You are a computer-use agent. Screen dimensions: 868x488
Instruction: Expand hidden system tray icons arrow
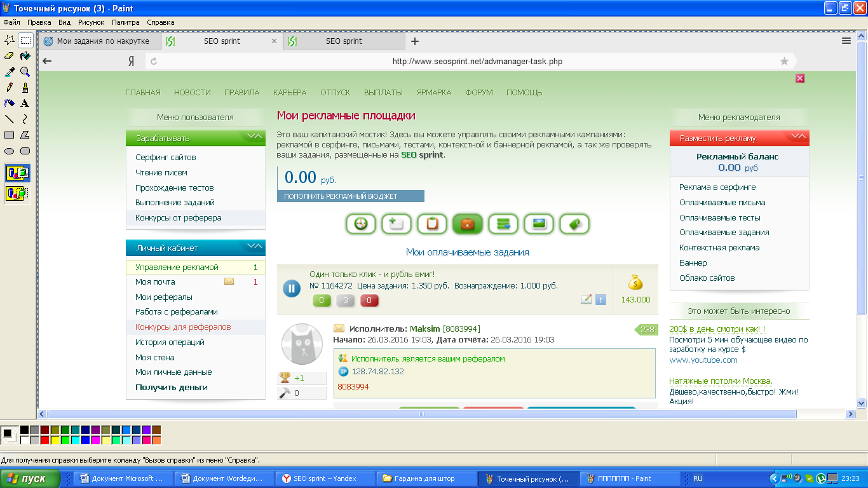coord(774,478)
